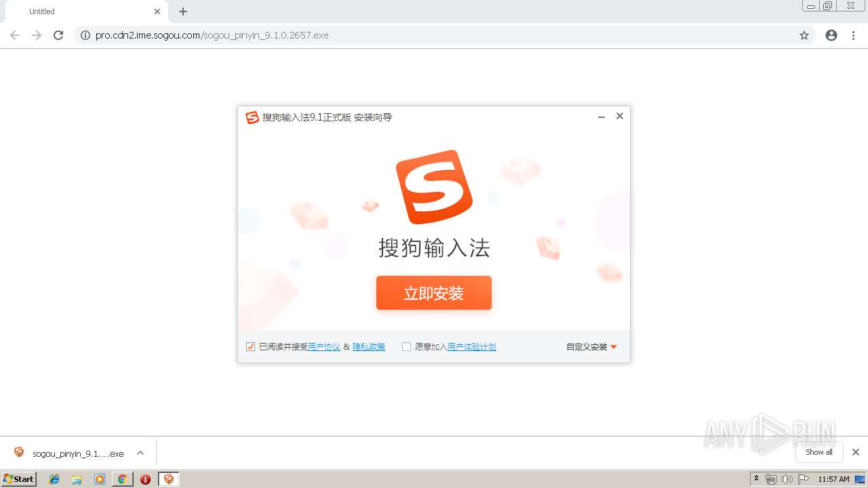868x488 pixels.
Task: Close the Chrome downloads bar
Action: point(856,452)
